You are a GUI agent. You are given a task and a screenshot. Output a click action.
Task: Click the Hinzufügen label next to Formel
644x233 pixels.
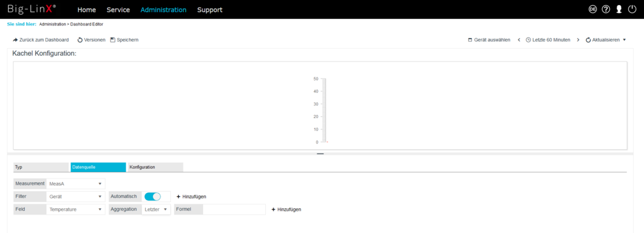pos(289,209)
